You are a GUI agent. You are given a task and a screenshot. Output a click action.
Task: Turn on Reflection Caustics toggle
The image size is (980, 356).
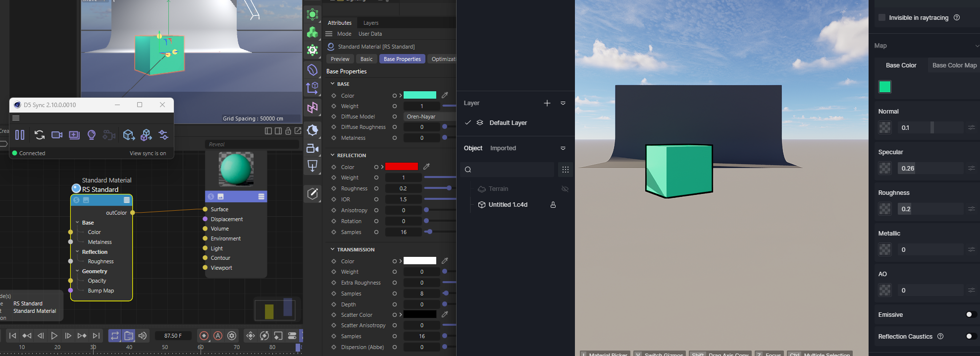point(971,336)
